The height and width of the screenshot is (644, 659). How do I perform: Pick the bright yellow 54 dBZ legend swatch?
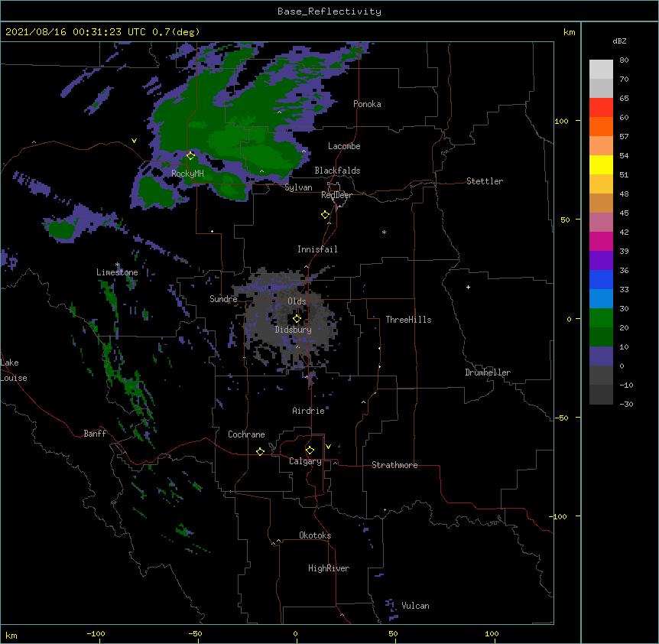tap(601, 164)
